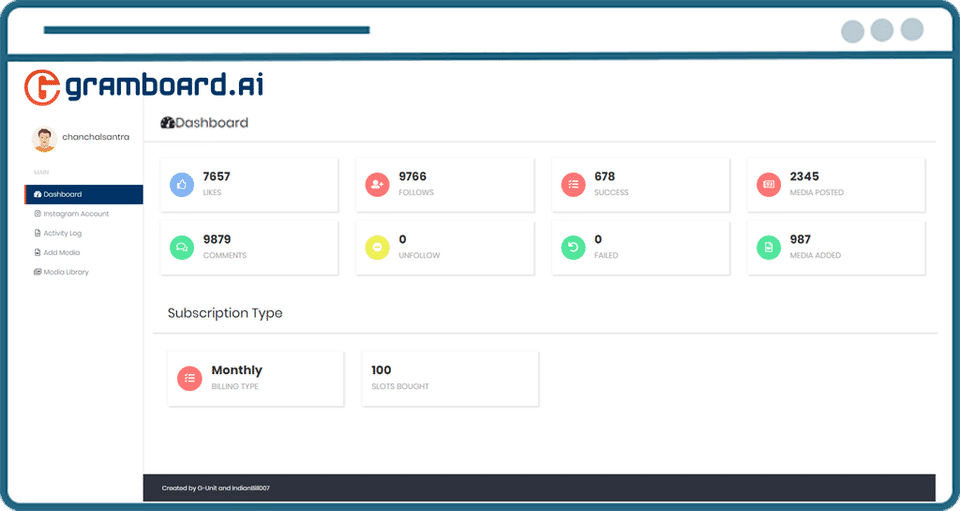Click the gramboard.ai logo
Screen dimensions: 960x511
tap(144, 87)
